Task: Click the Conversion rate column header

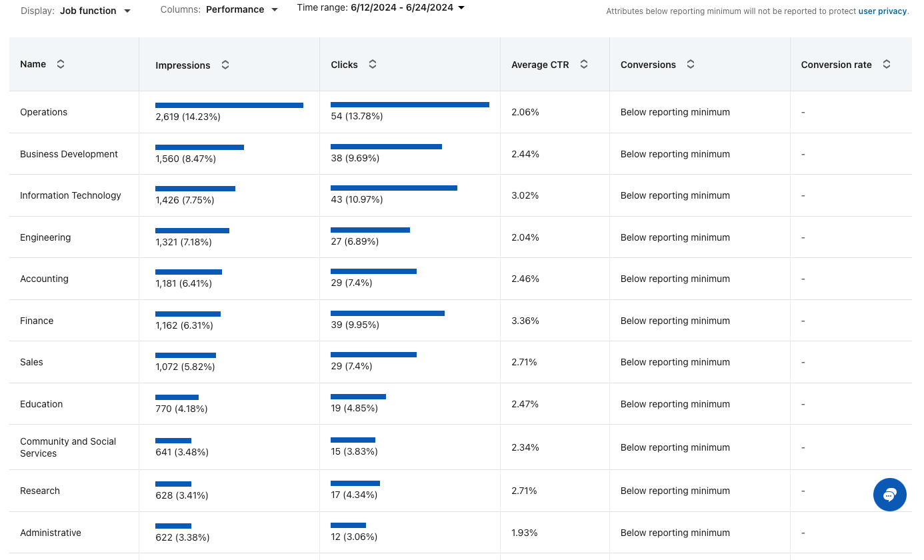Action: click(x=836, y=65)
